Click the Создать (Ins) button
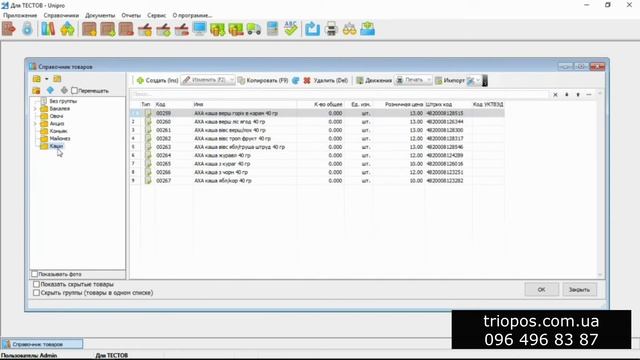 (x=158, y=80)
